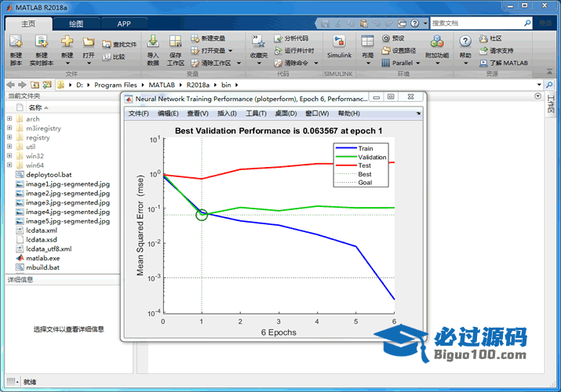
Task: Click the search icon in address bar
Action: pos(549,85)
